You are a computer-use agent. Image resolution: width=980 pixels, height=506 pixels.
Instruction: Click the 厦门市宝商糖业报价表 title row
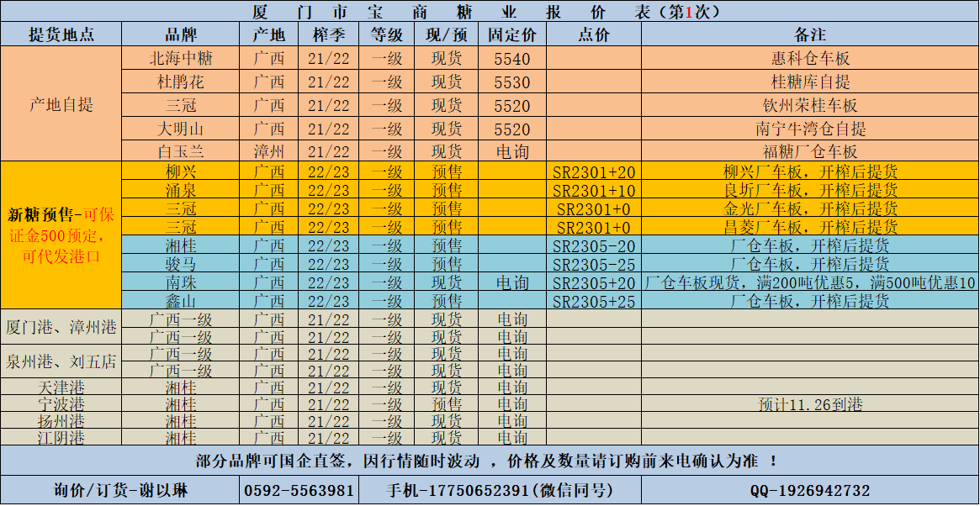coord(490,12)
